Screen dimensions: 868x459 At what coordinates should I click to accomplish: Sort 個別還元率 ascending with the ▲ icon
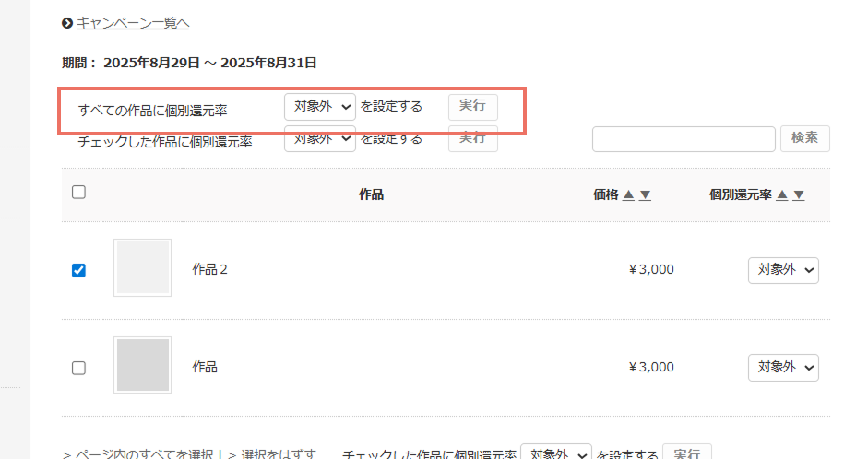pyautogui.click(x=782, y=195)
